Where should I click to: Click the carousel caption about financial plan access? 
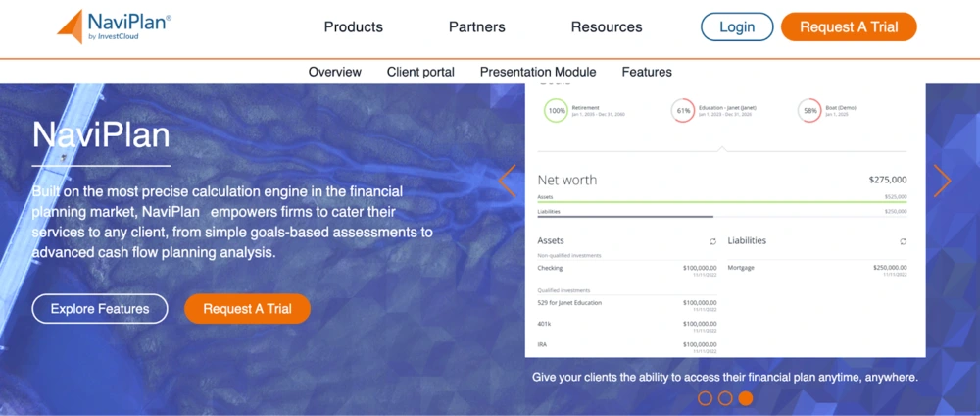725,378
